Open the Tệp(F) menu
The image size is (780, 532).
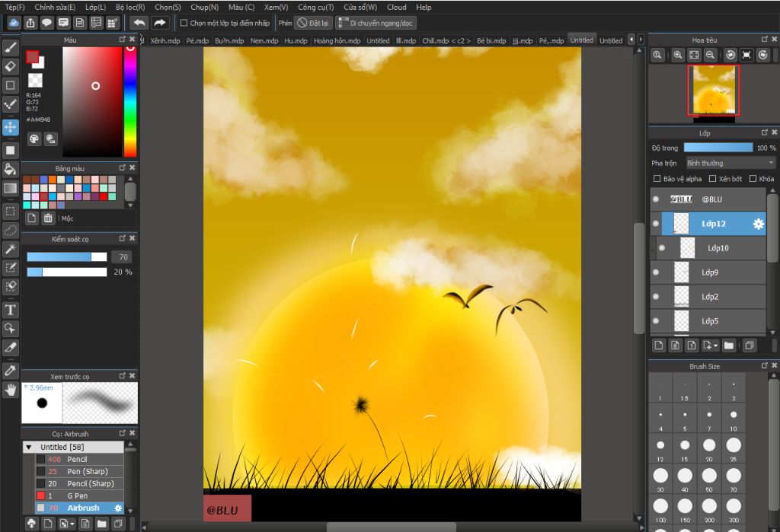coord(15,7)
